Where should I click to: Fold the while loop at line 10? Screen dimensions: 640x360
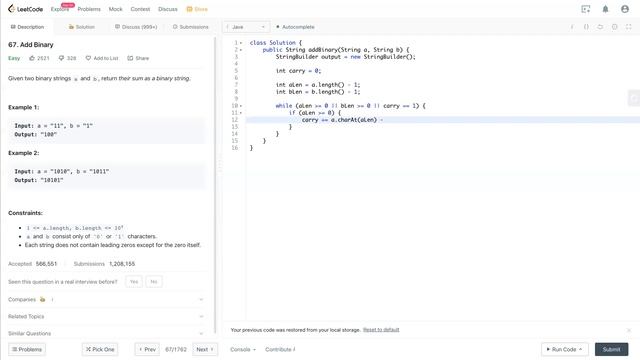point(241,106)
